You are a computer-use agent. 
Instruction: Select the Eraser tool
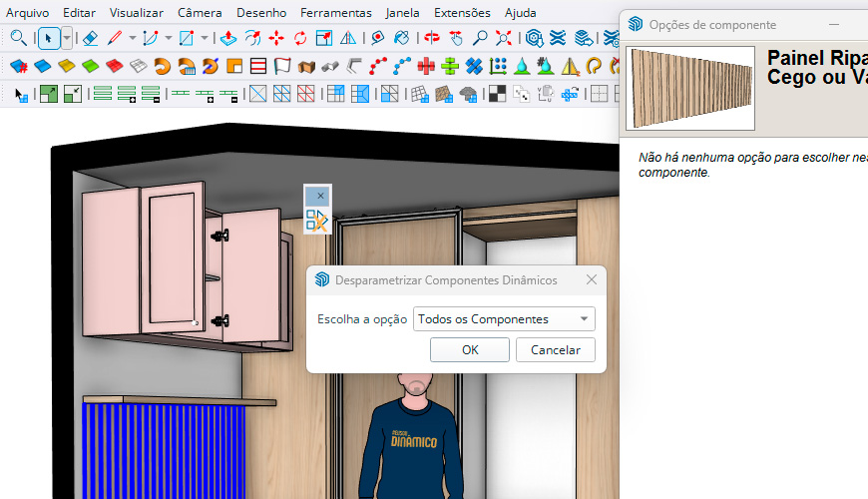(90, 39)
